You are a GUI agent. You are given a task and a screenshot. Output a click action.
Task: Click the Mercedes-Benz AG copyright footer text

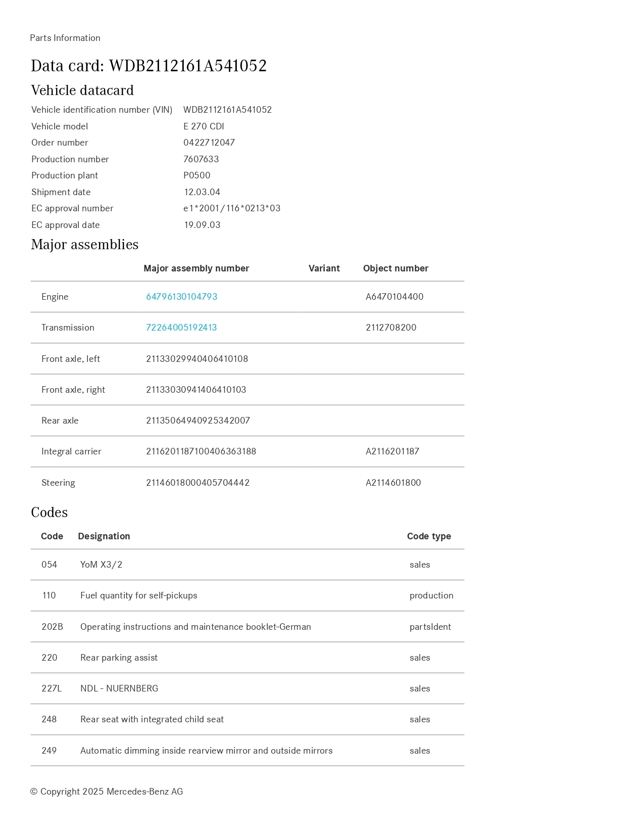[x=107, y=792]
